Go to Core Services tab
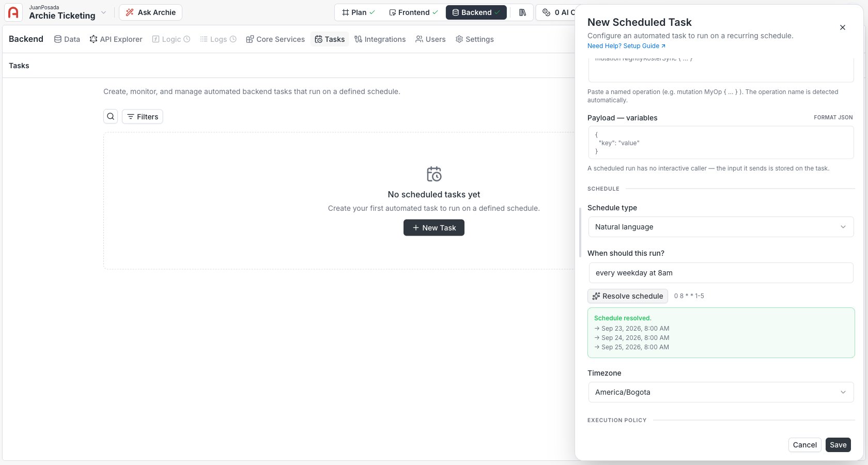868x465 pixels. pyautogui.click(x=275, y=39)
